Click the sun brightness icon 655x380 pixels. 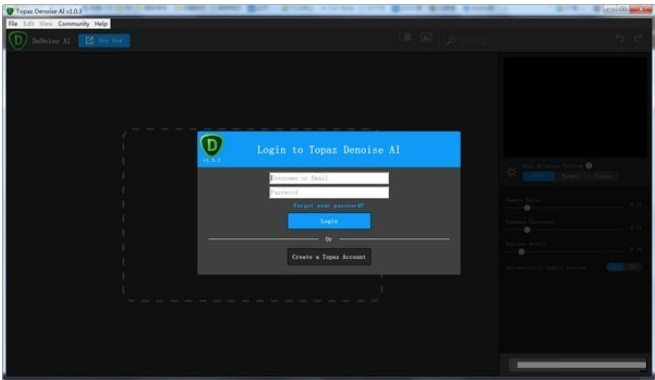(511, 172)
